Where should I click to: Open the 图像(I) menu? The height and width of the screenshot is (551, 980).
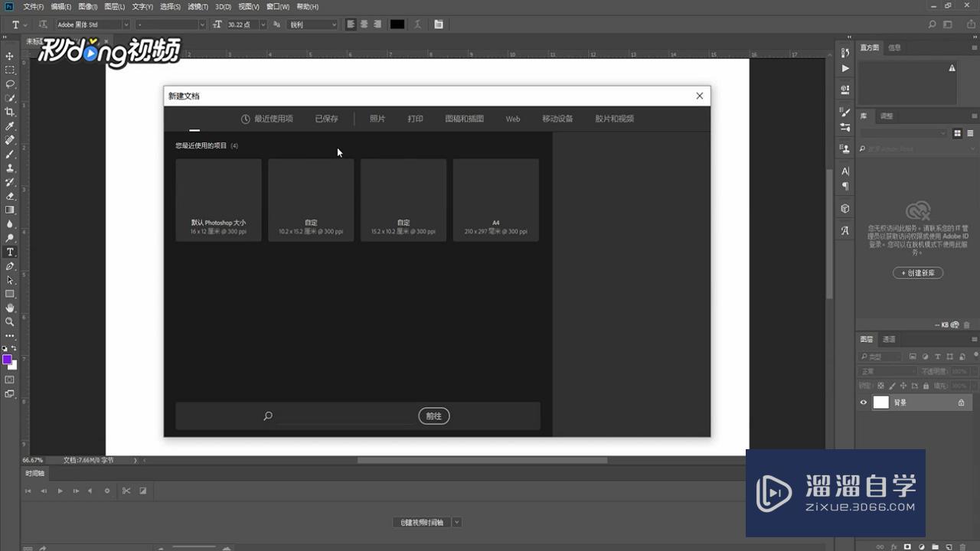(88, 7)
